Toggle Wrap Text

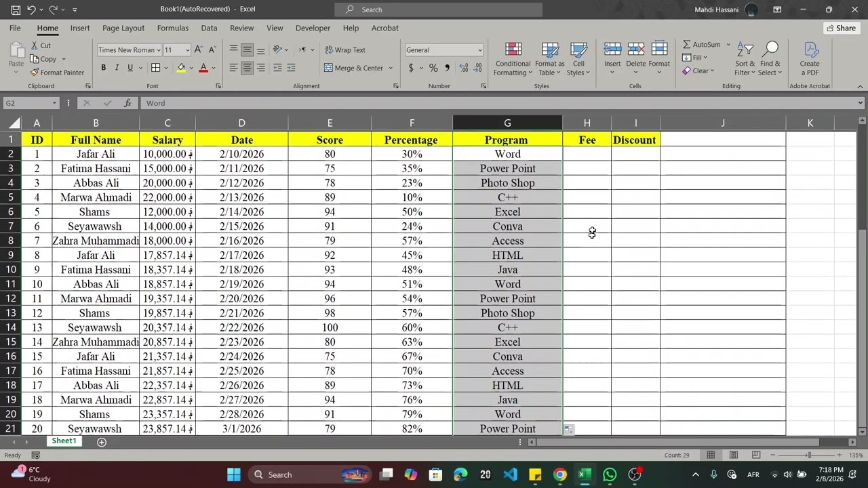pyautogui.click(x=345, y=49)
